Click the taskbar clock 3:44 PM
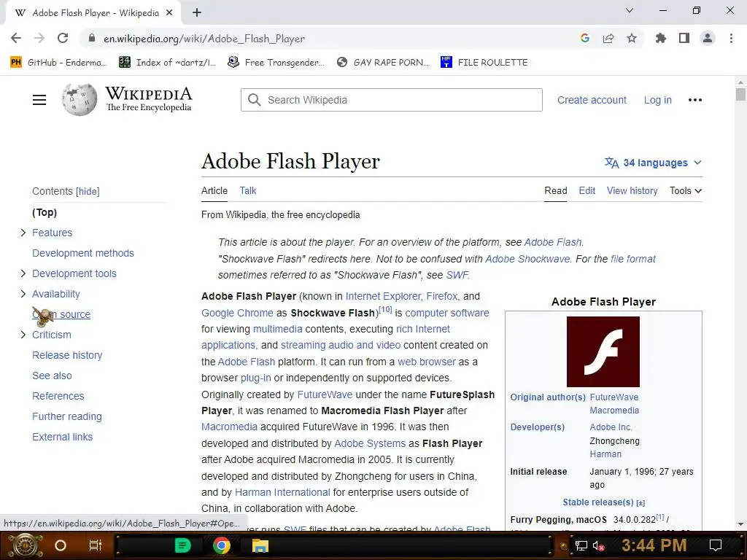The image size is (747, 560). pos(654,545)
